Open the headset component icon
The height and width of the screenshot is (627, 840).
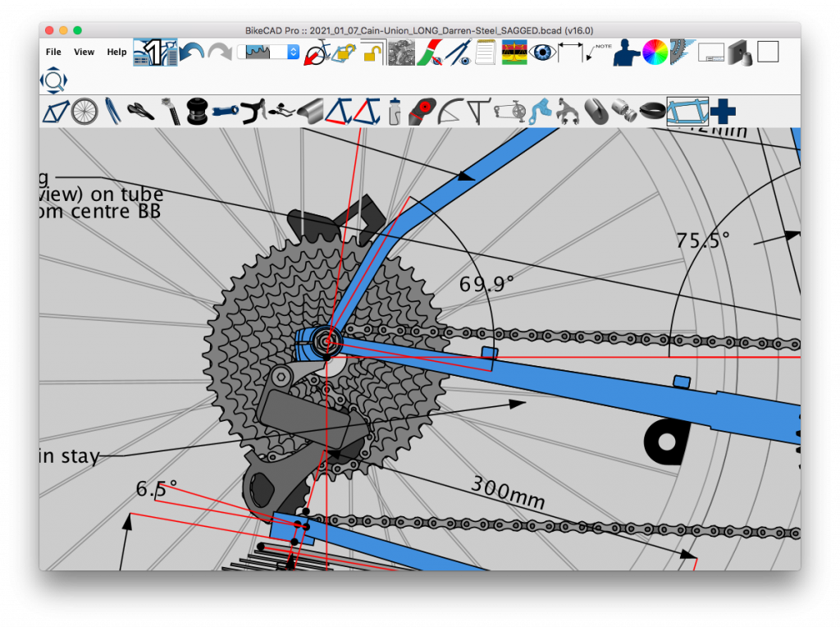pyautogui.click(x=196, y=111)
